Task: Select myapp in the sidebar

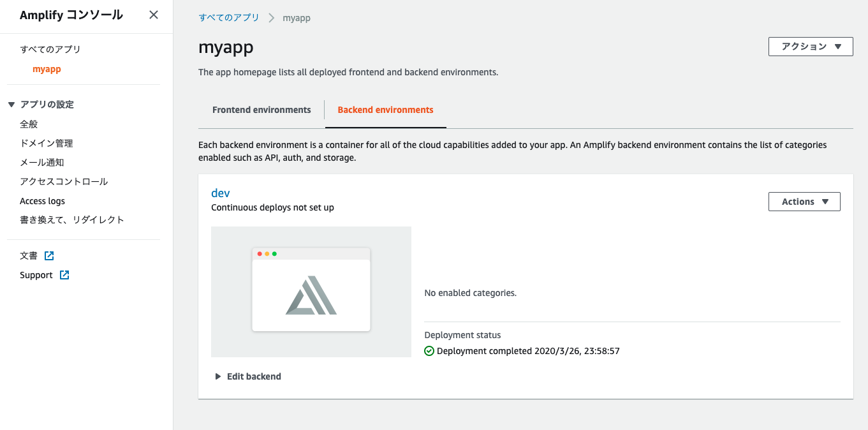Action: pos(46,69)
